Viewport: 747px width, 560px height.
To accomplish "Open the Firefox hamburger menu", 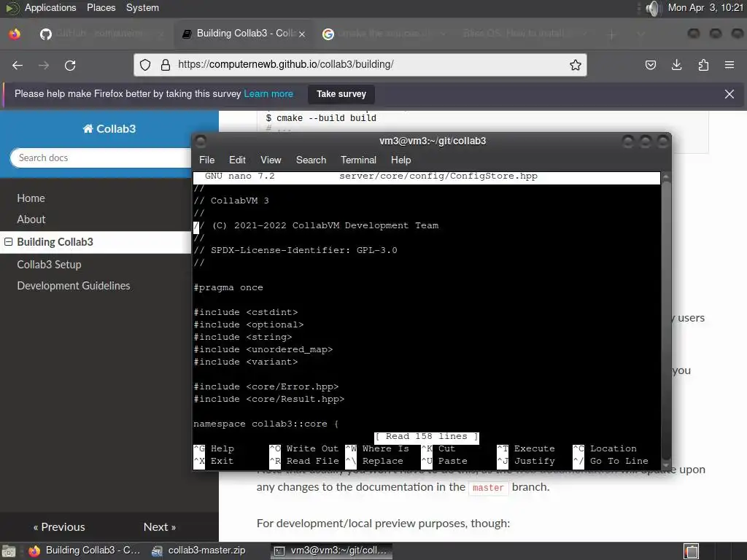I will coord(729,65).
